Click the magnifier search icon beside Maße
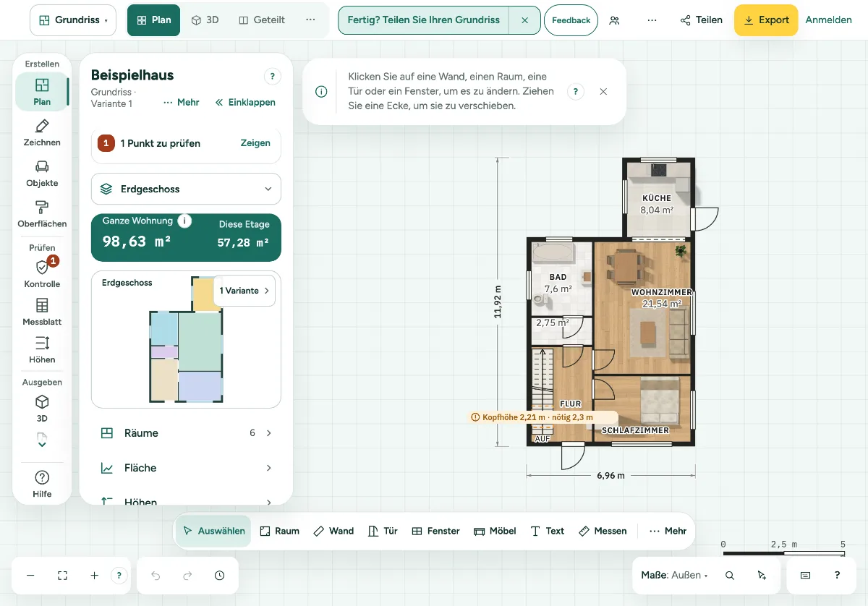 [x=730, y=576]
